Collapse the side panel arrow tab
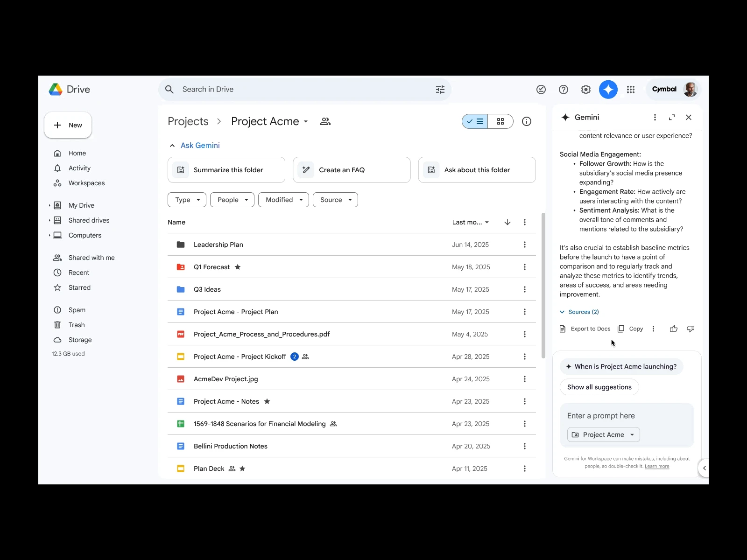Viewport: 747px width, 560px height. pyautogui.click(x=704, y=468)
